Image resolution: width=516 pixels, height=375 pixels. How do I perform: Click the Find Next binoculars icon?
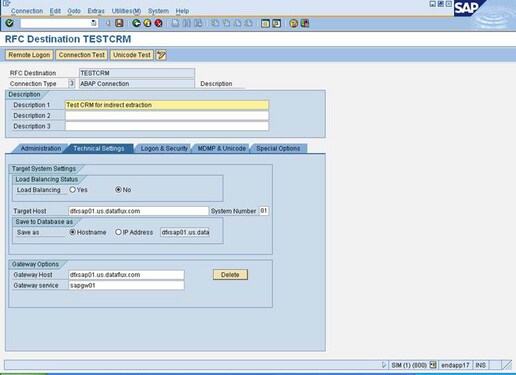(198, 23)
